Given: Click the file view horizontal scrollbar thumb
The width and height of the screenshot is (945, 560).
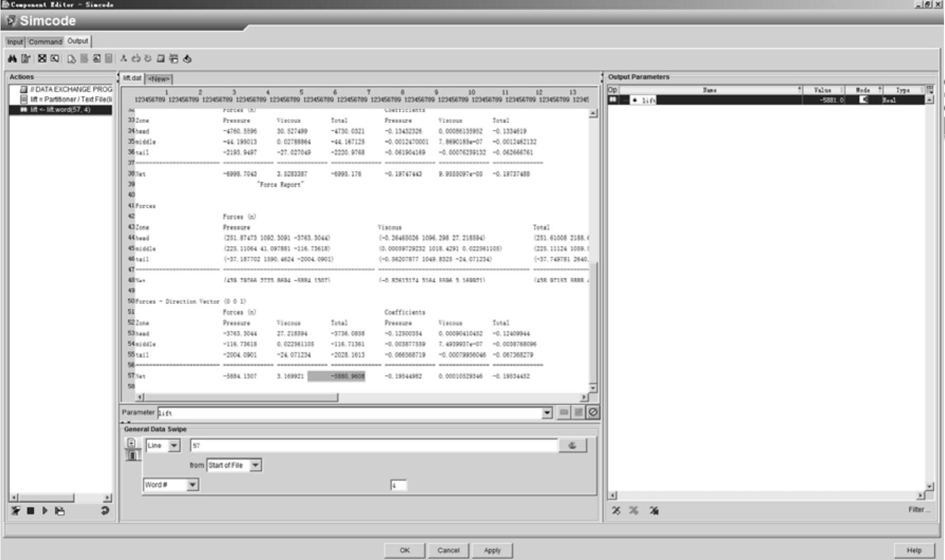Looking at the screenshot, I should point(241,397).
